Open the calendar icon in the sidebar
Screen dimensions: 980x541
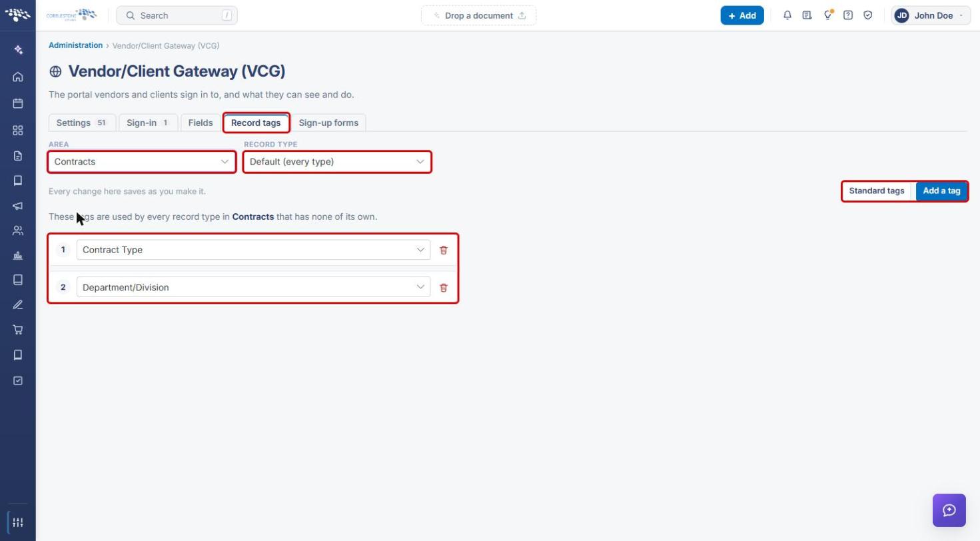coord(18,103)
